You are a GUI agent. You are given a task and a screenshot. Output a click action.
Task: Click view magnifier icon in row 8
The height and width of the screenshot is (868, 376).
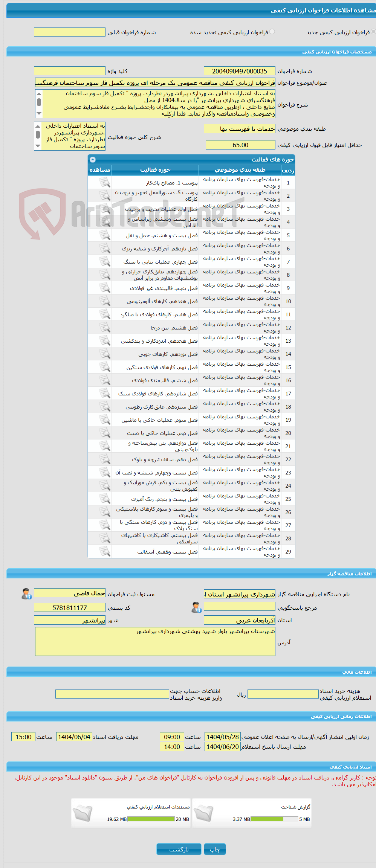[x=104, y=275]
